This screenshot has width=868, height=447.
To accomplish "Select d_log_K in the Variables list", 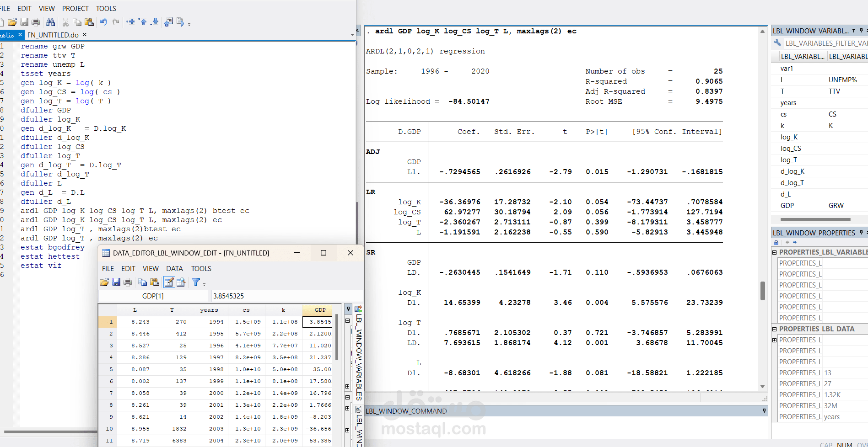I will click(x=793, y=171).
